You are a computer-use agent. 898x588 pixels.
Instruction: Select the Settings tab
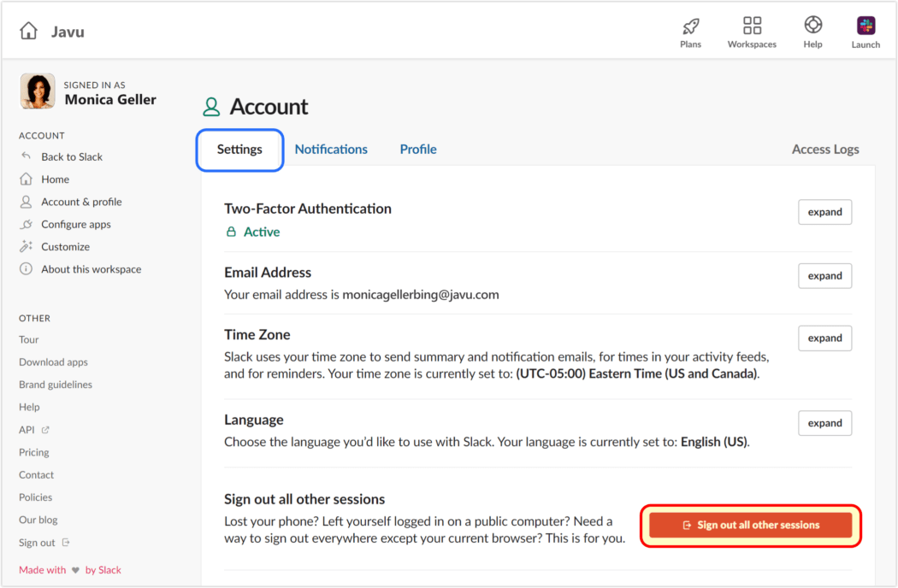(239, 150)
